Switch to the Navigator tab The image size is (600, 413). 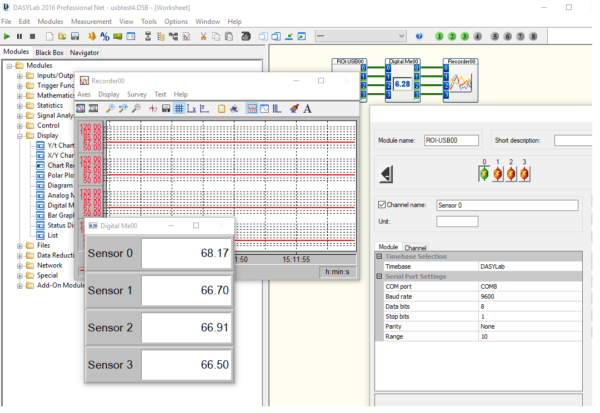[x=84, y=52]
